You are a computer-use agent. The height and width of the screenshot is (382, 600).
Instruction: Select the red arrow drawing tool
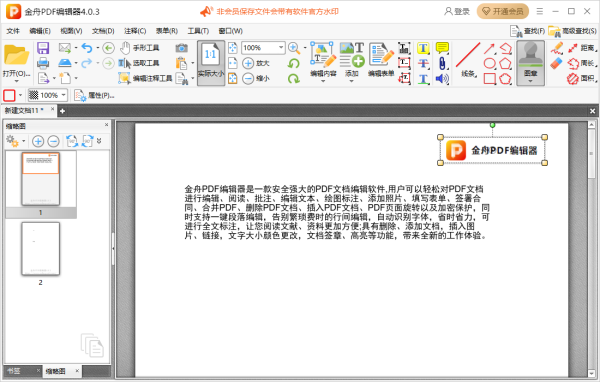click(x=489, y=48)
